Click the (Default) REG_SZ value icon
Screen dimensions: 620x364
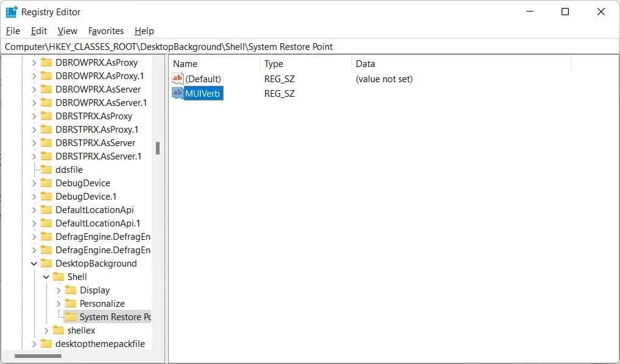pos(177,78)
